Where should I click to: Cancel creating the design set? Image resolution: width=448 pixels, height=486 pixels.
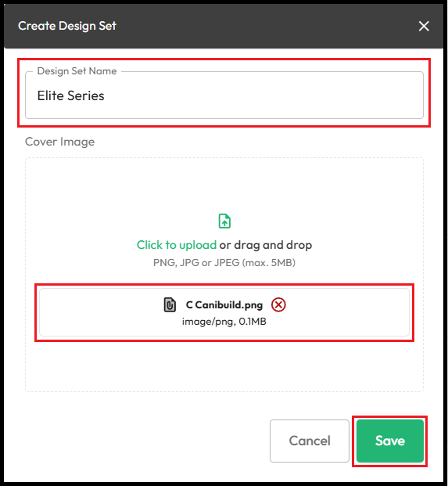(310, 441)
